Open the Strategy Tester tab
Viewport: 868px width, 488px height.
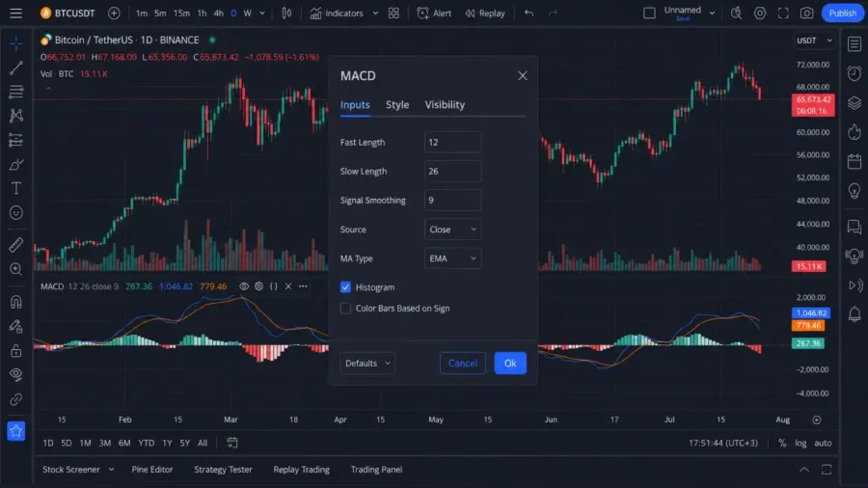click(223, 469)
